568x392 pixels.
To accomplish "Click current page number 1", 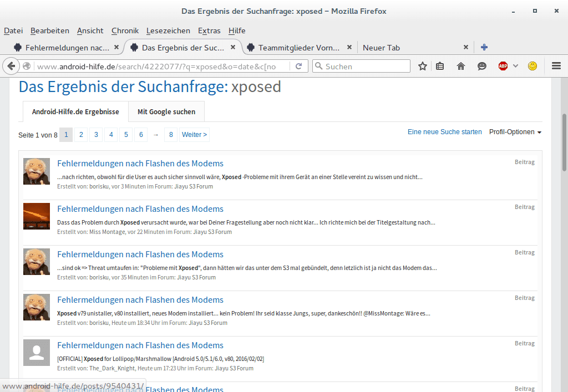I will [x=66, y=135].
